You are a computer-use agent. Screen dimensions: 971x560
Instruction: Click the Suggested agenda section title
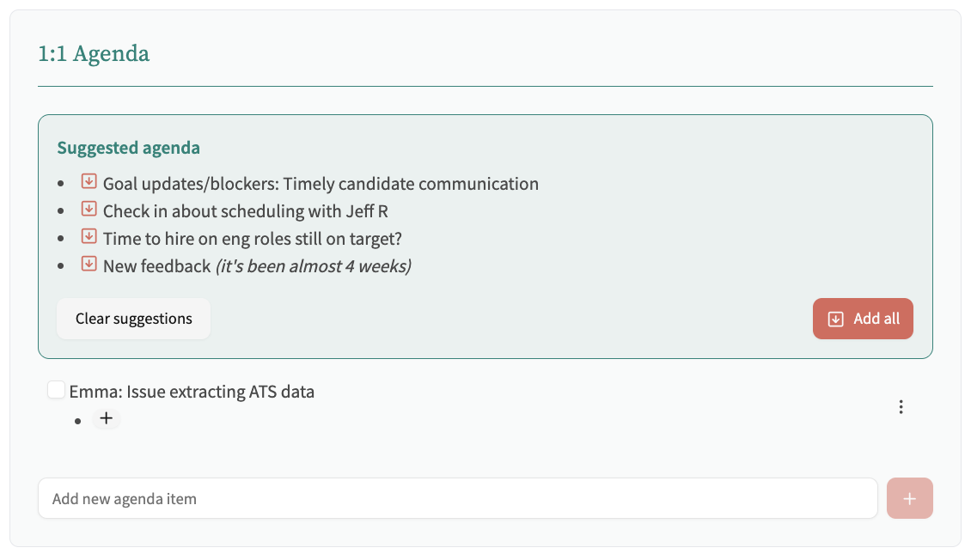click(x=128, y=148)
